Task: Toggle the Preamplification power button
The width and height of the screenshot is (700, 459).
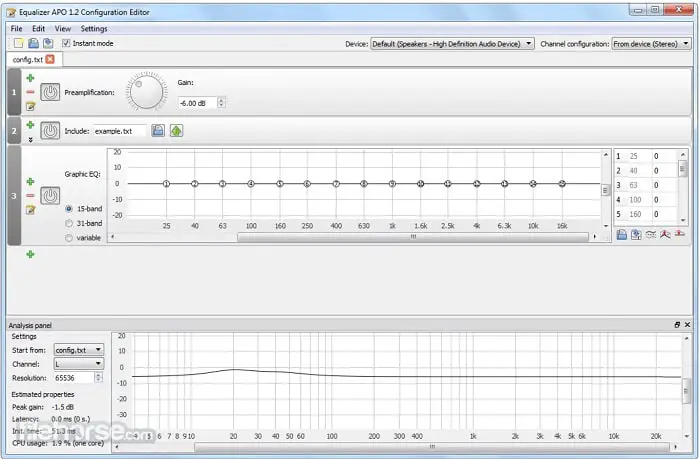Action: pos(50,92)
